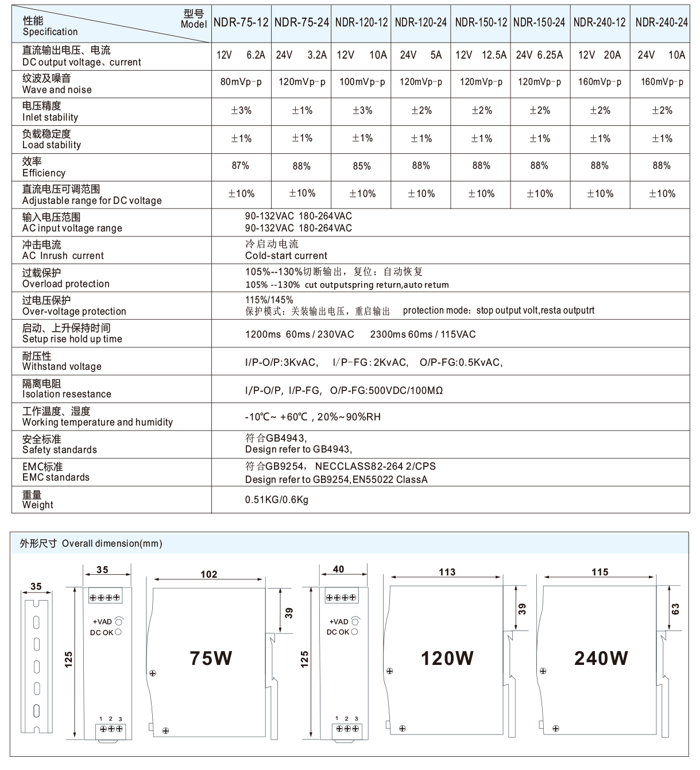Click the 型号 Model header cell
700x770 pixels.
pos(194,19)
